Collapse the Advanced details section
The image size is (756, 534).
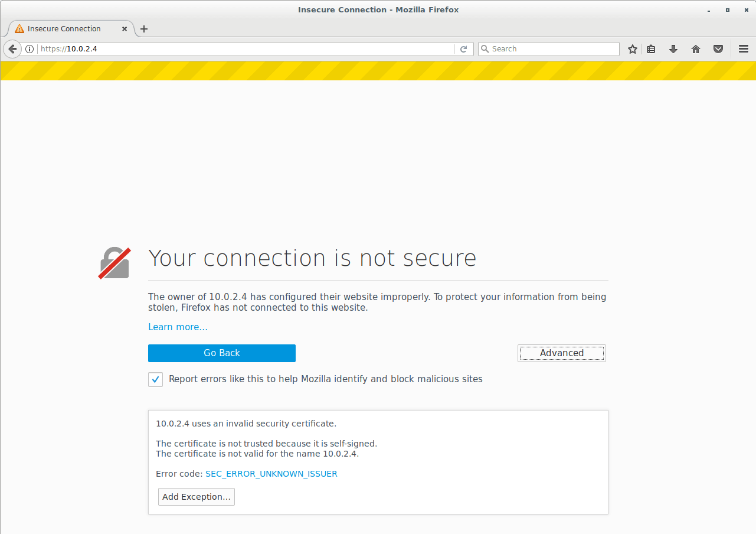click(x=561, y=353)
